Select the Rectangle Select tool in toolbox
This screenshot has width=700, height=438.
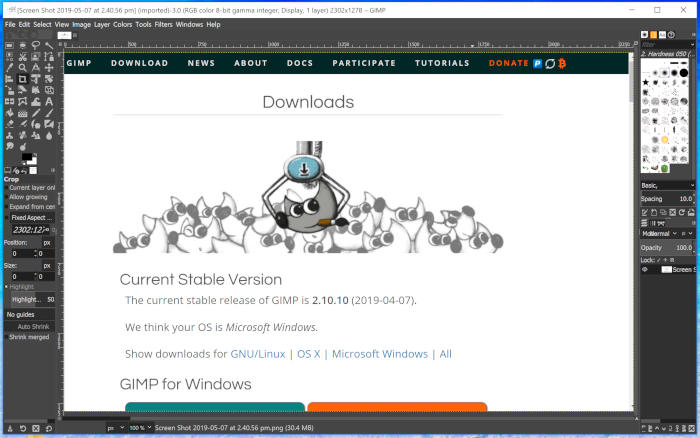point(9,45)
